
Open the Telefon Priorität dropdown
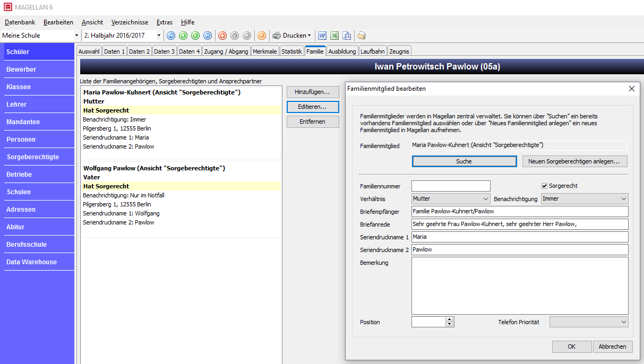pyautogui.click(x=589, y=322)
